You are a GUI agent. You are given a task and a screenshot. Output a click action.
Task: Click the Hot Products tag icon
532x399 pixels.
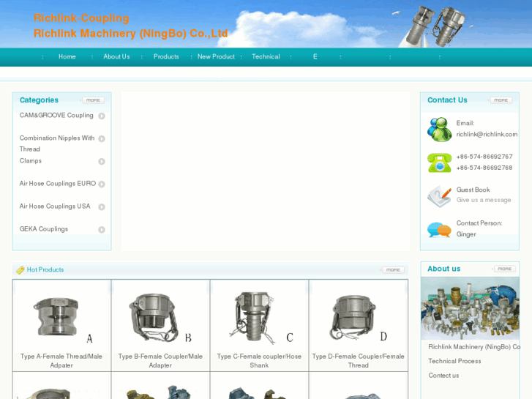click(x=20, y=270)
